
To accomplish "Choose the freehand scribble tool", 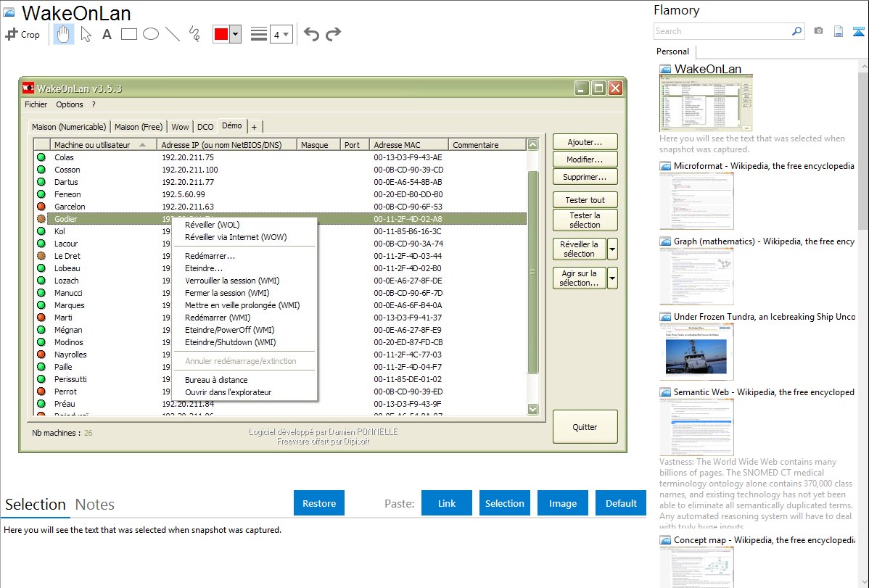I will pyautogui.click(x=194, y=34).
